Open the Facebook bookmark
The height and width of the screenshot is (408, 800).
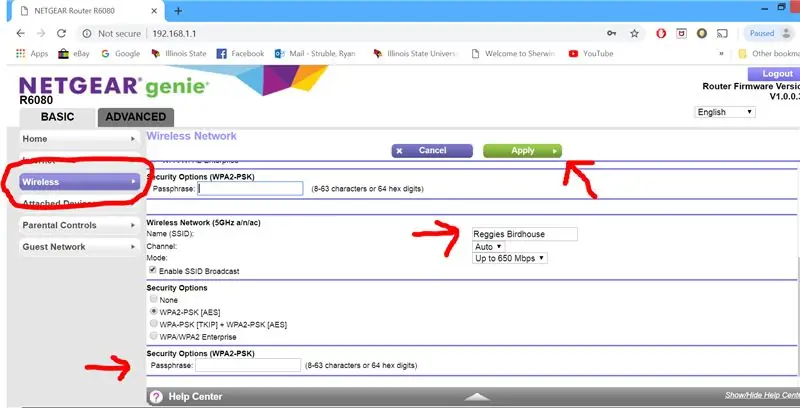coord(240,54)
